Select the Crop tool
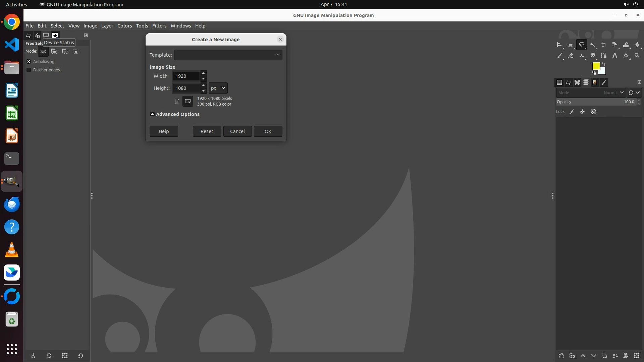Viewport: 644px width, 362px height. tap(603, 45)
